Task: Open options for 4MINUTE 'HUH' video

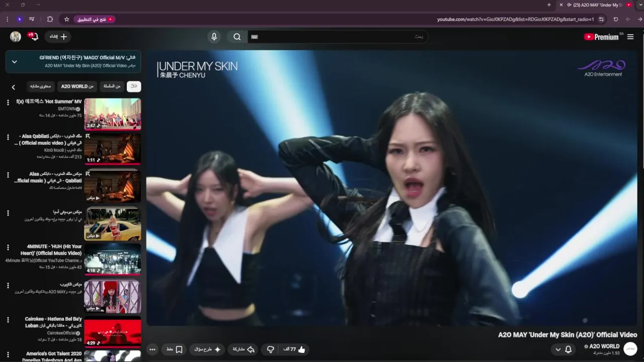Action: click(8, 247)
